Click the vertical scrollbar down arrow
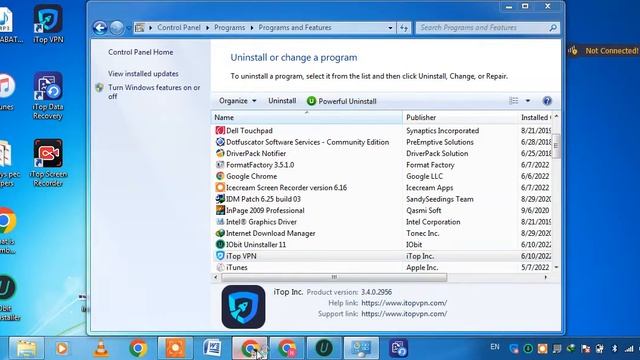Viewport: 640px width, 360px height. point(556,267)
